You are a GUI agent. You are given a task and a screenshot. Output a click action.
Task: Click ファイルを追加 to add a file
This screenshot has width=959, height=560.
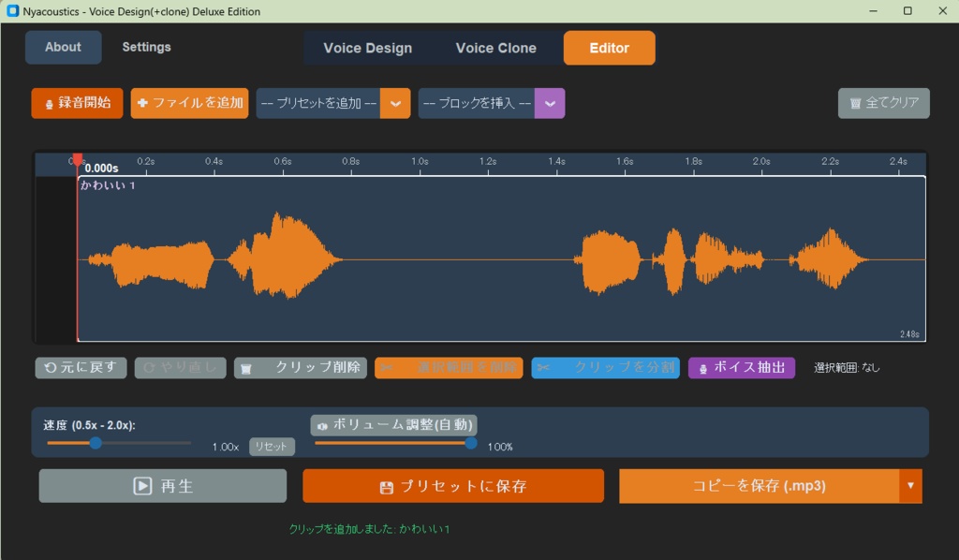(189, 103)
